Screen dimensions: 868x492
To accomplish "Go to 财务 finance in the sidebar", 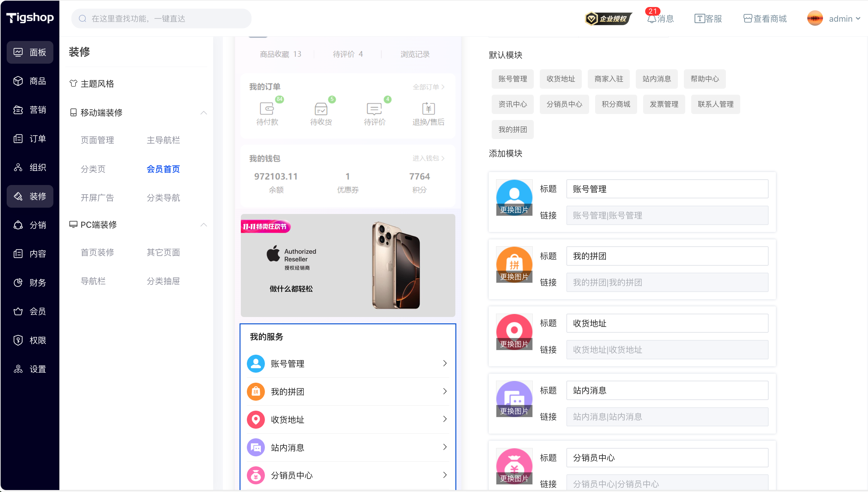I will [x=30, y=282].
